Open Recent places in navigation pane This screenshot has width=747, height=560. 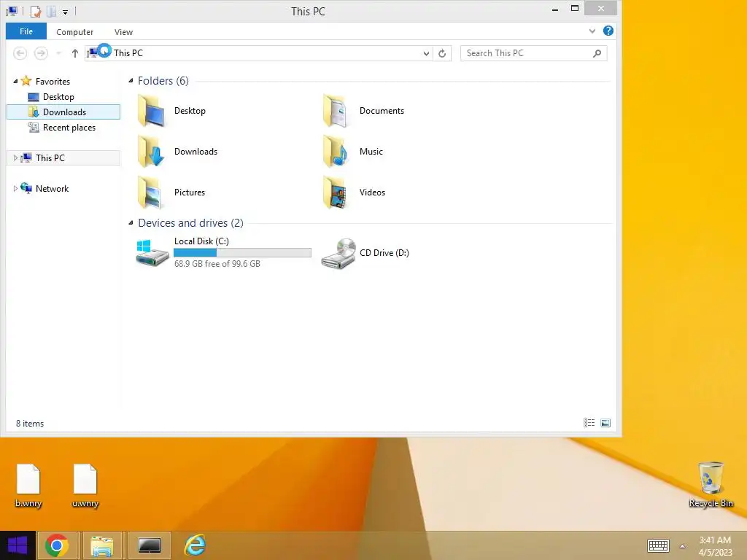69,128
